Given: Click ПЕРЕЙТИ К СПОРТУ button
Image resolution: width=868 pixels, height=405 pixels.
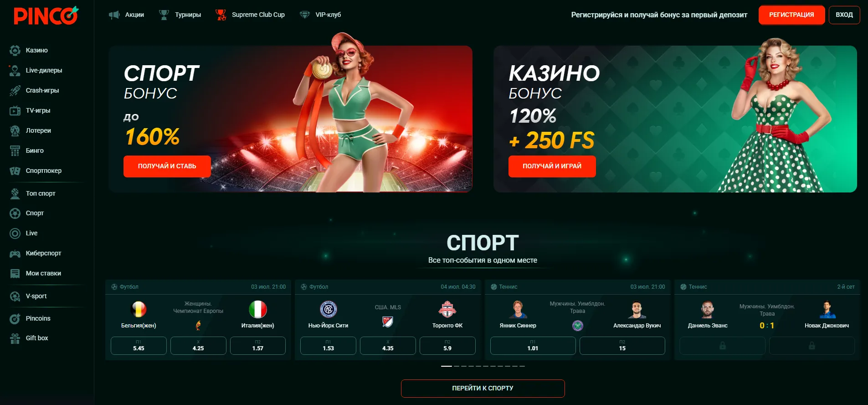Looking at the screenshot, I should 483,388.
